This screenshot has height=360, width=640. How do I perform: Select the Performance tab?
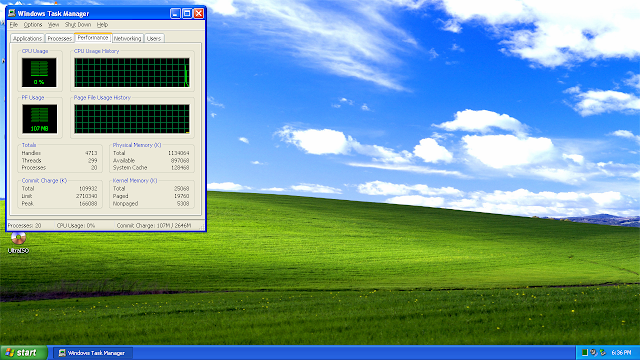point(93,38)
